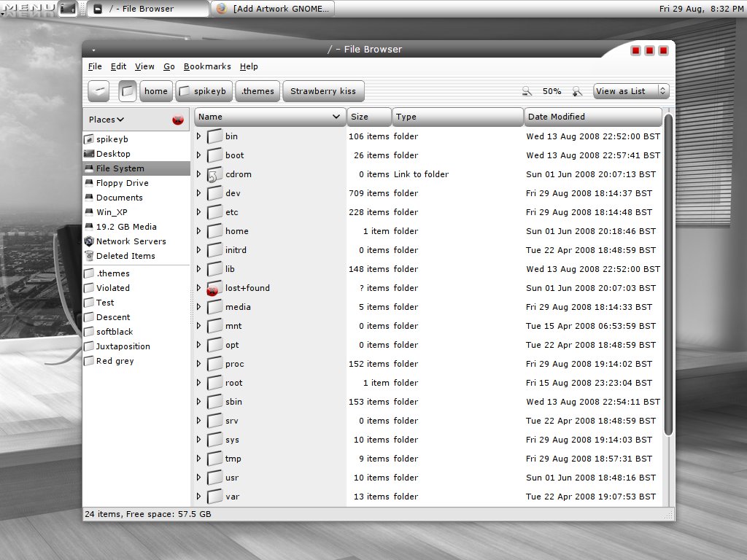Expand the proc folder tree arrow
747x560 pixels.
[x=198, y=364]
